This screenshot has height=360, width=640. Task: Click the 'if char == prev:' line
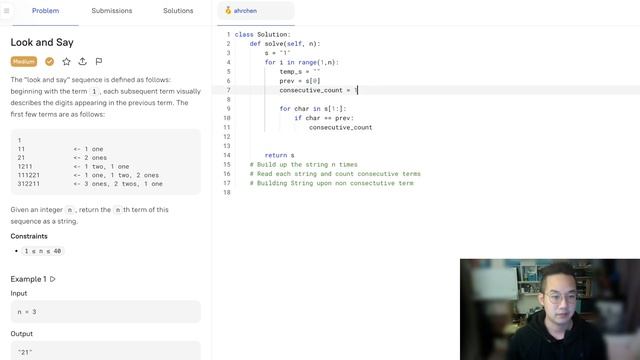pos(324,118)
